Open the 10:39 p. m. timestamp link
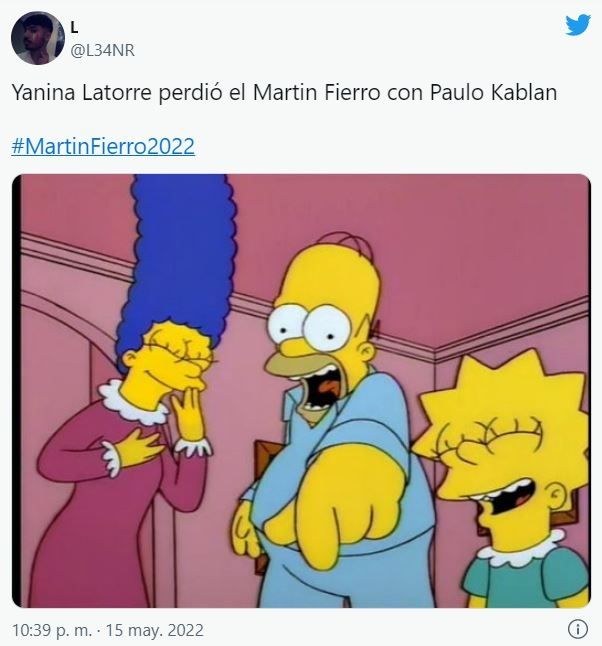Image resolution: width=602 pixels, height=646 pixels. pyautogui.click(x=52, y=630)
